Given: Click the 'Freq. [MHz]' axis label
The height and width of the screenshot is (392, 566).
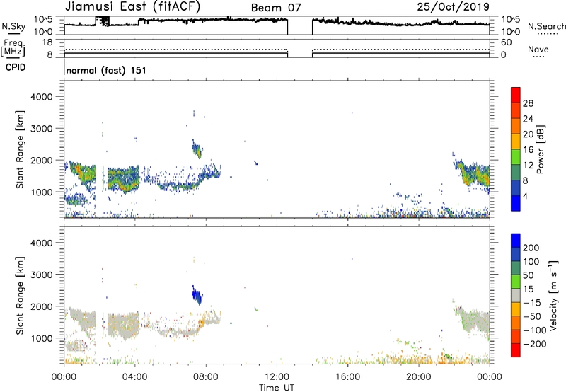Looking at the screenshot, I should [13, 47].
